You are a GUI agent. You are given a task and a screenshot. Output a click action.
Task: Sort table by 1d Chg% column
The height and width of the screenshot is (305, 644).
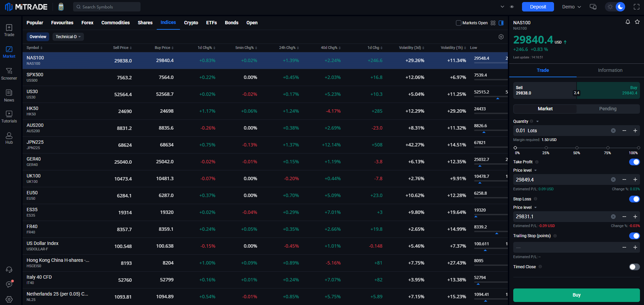pyautogui.click(x=206, y=48)
